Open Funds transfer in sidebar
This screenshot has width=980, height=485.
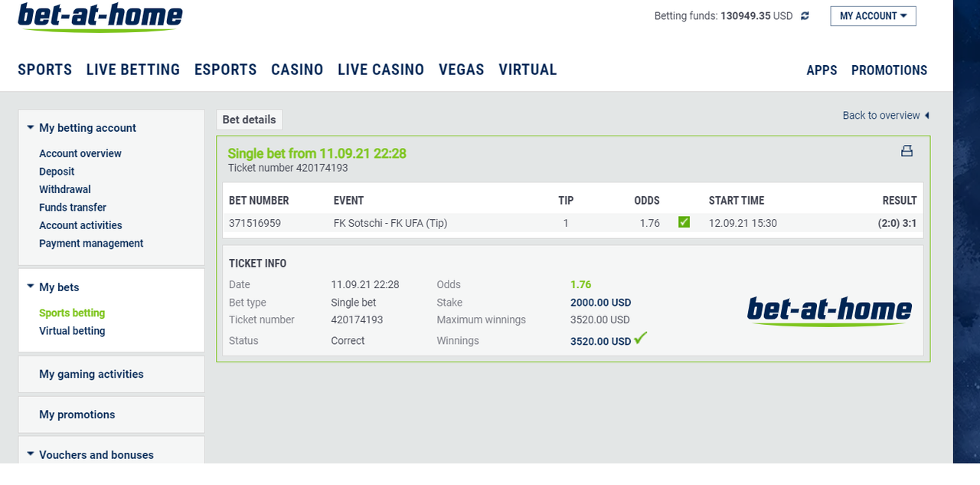point(73,208)
